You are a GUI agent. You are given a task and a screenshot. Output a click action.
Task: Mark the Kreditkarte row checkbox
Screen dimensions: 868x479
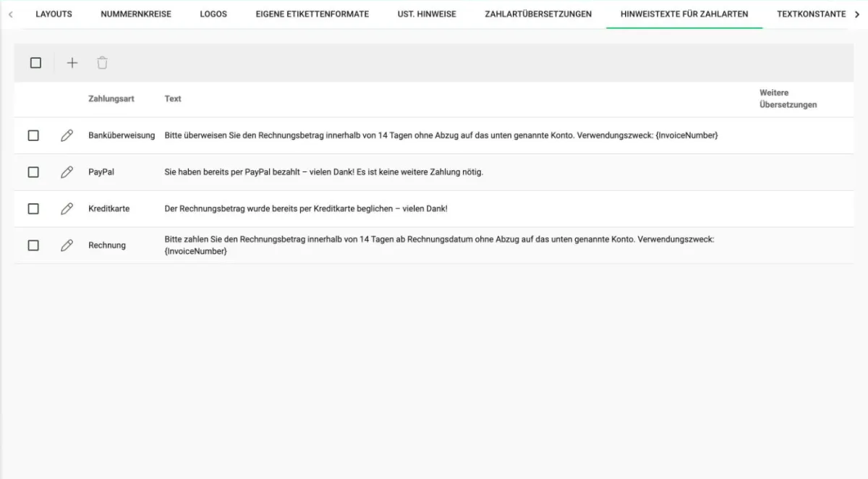click(x=33, y=208)
